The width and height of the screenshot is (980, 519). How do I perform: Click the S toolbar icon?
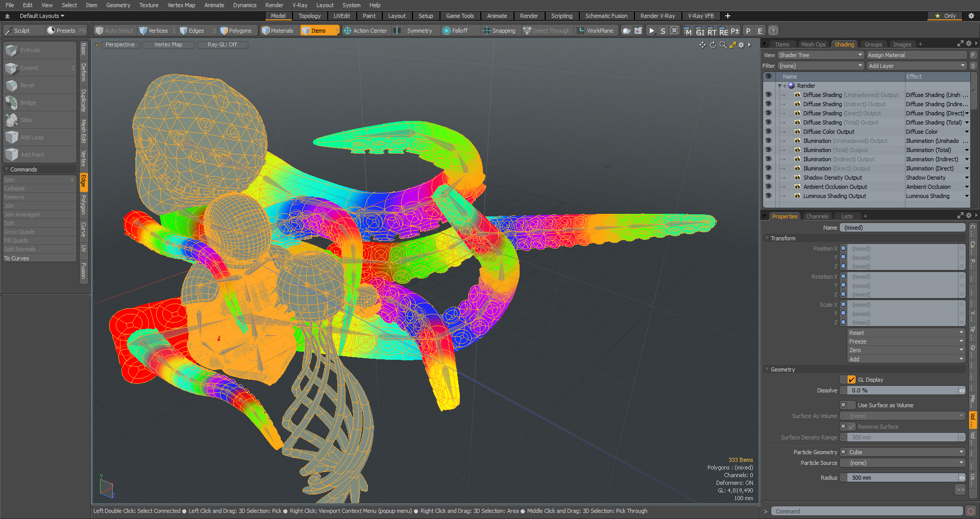663,31
